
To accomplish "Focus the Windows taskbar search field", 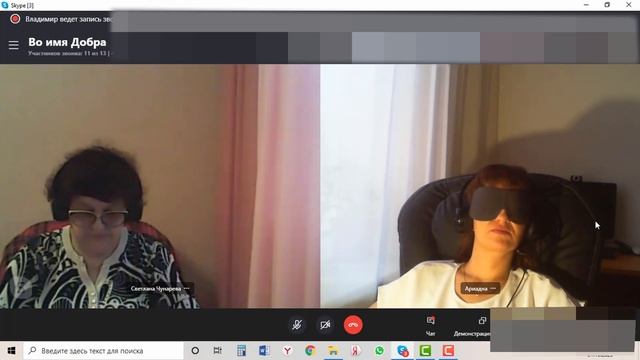I will 103,351.
